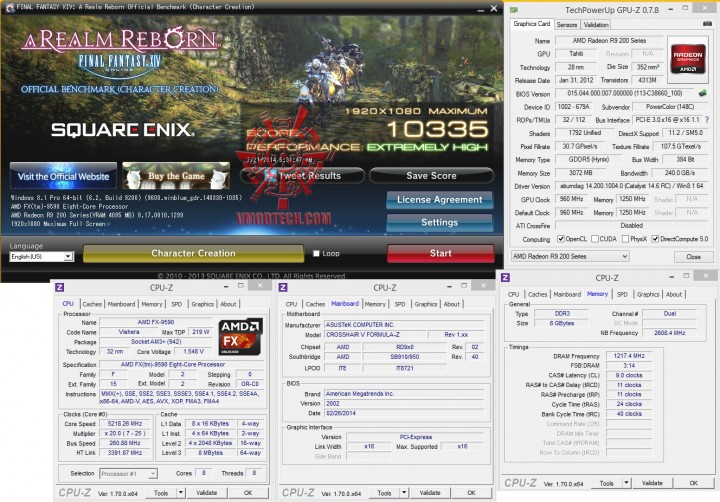Click the Radeon Graphics logo in GPU-Z
This screenshot has width=720, height=502.
coord(688,59)
